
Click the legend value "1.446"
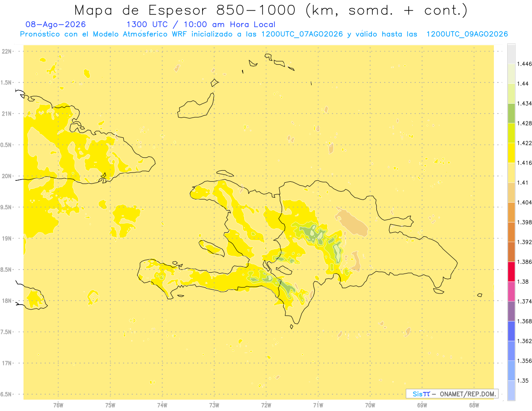(524, 64)
